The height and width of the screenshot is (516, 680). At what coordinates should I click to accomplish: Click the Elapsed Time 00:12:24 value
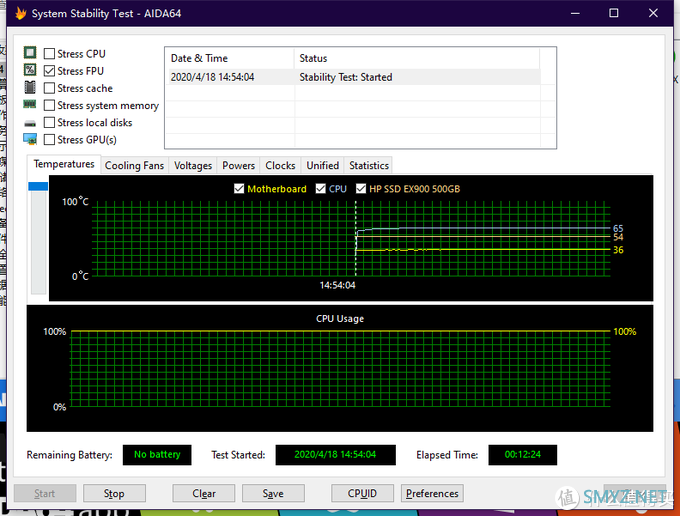point(523,454)
